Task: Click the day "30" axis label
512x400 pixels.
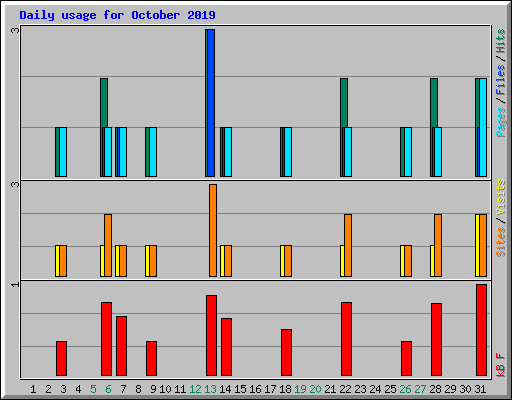Action: [x=465, y=389]
